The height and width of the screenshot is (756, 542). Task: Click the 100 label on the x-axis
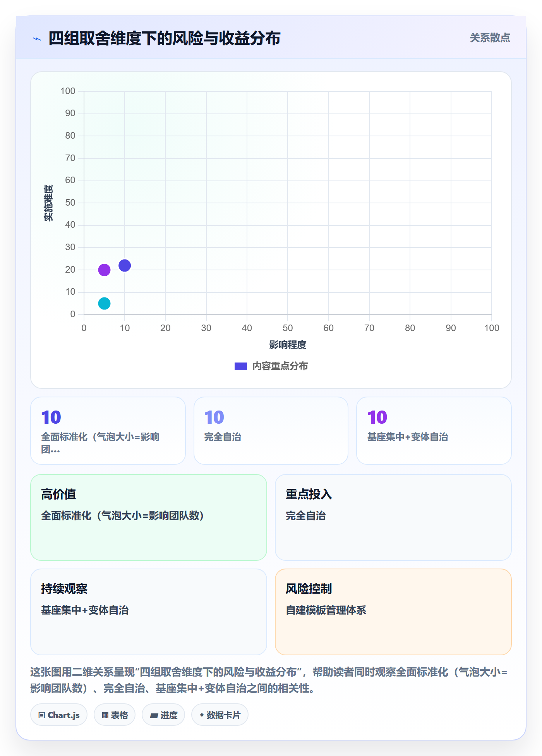pyautogui.click(x=492, y=328)
